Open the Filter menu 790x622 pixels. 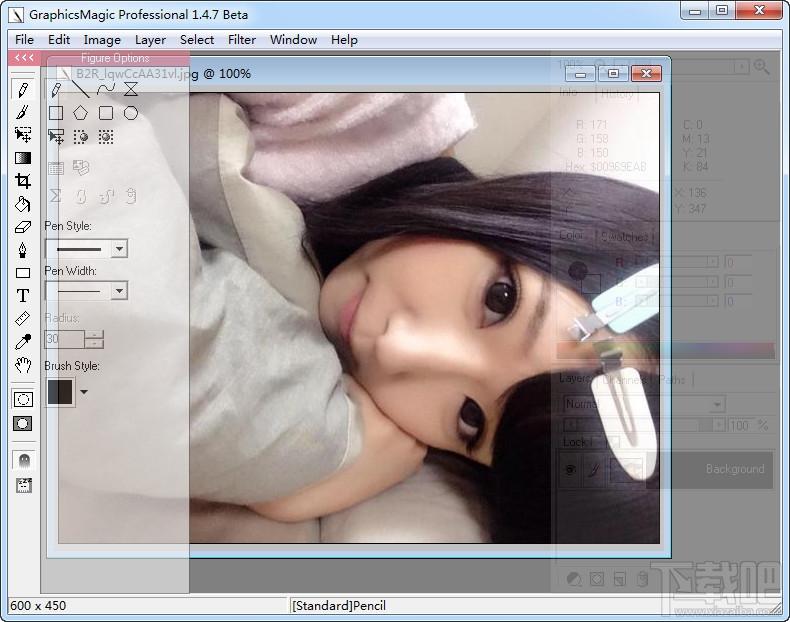coord(242,40)
